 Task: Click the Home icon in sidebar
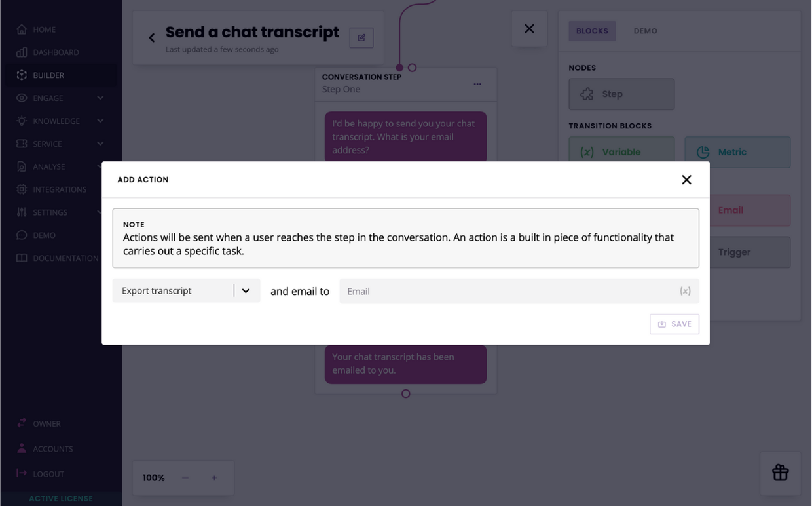[x=22, y=29]
